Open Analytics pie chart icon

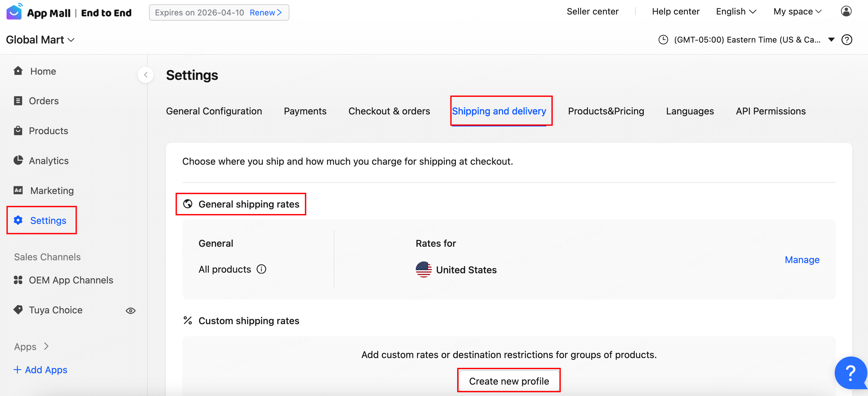[x=18, y=160]
